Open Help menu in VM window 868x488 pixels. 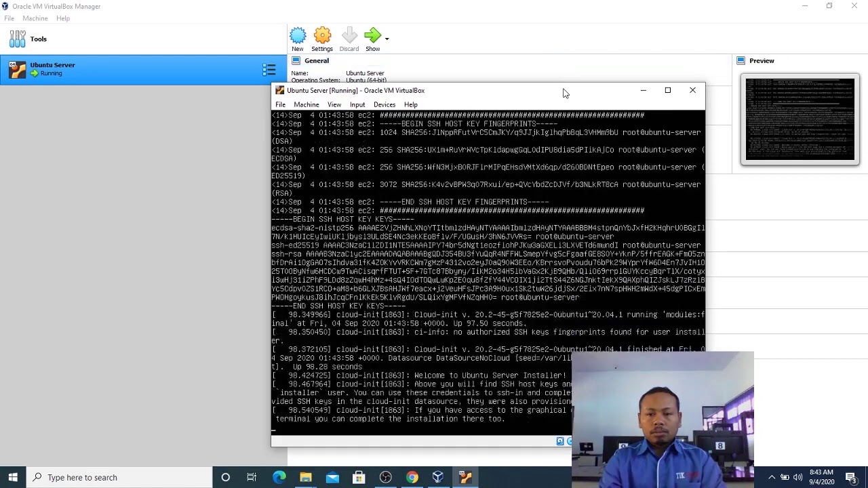pos(411,104)
